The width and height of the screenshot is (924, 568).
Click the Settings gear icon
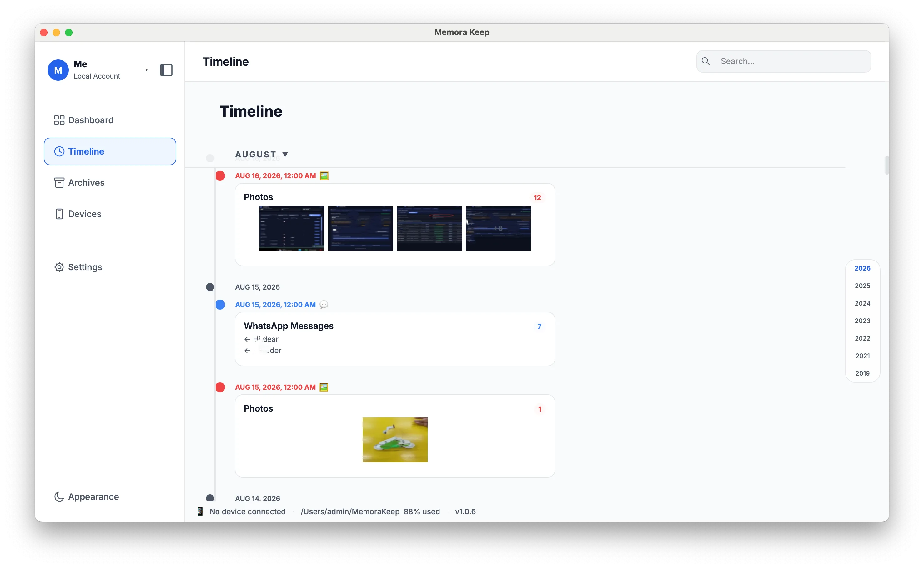pyautogui.click(x=59, y=267)
